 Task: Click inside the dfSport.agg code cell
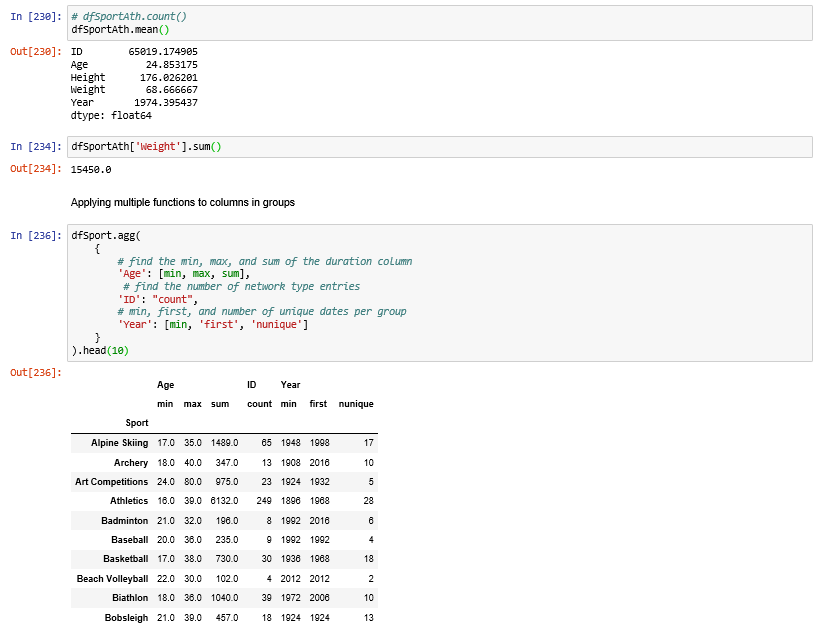click(x=440, y=292)
